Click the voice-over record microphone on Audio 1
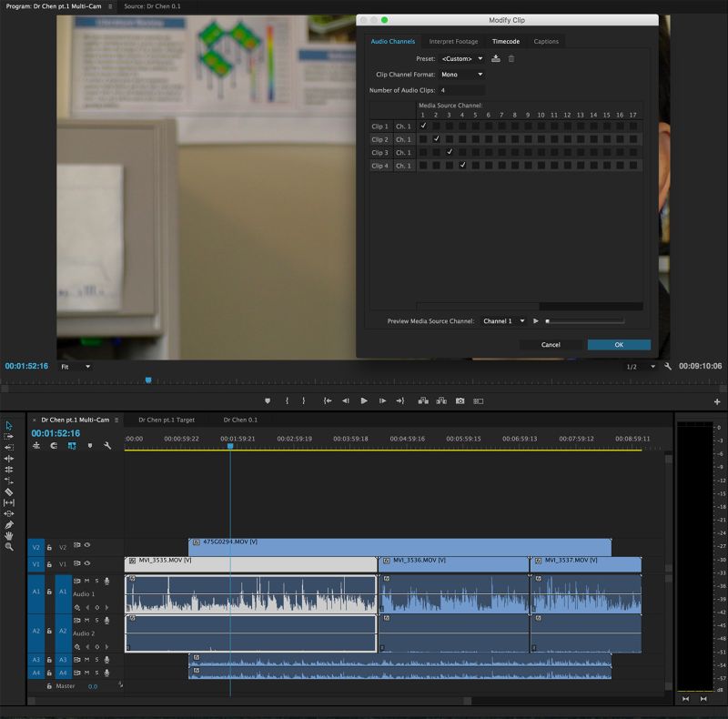 (x=106, y=580)
